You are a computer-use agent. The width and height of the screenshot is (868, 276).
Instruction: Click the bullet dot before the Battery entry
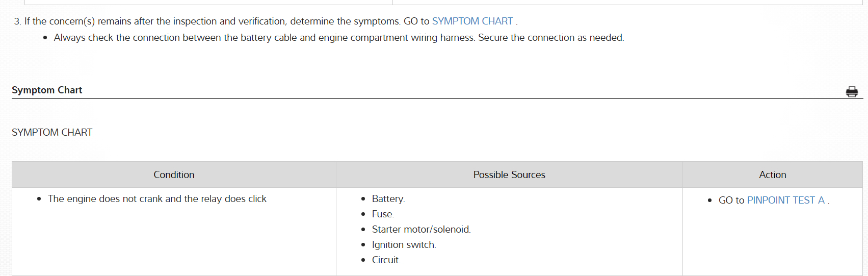coord(363,199)
